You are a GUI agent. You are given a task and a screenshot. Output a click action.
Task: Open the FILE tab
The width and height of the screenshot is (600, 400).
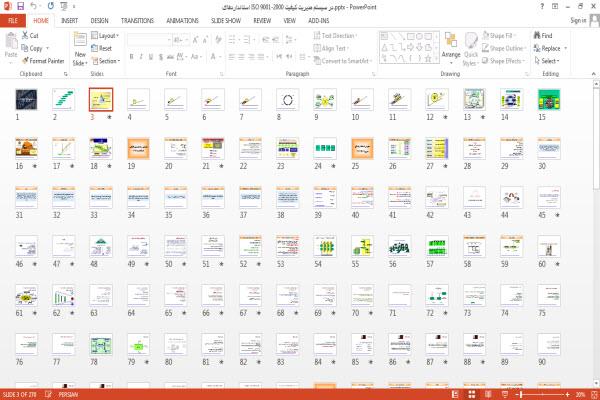pyautogui.click(x=13, y=21)
